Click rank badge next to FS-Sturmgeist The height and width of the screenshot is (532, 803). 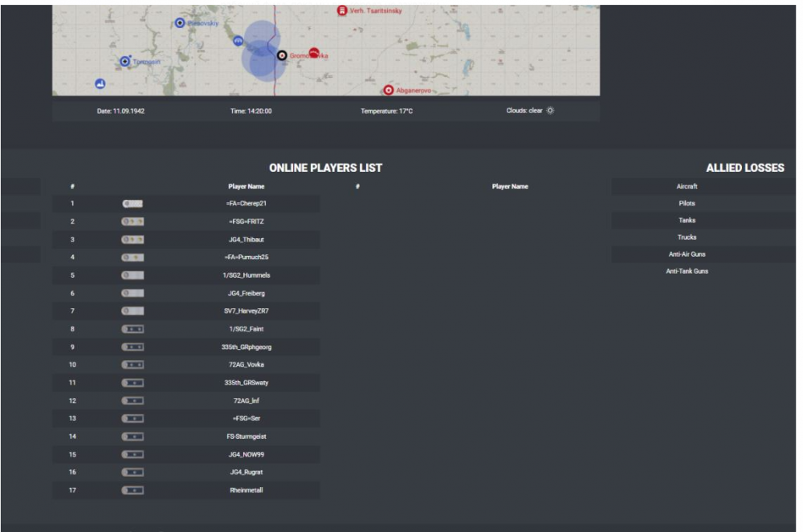tap(132, 437)
